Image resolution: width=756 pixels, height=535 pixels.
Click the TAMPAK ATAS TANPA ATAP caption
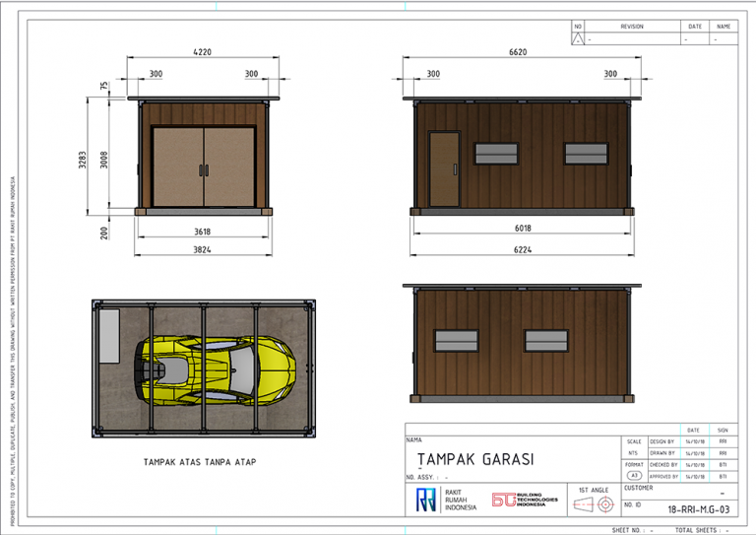point(200,461)
